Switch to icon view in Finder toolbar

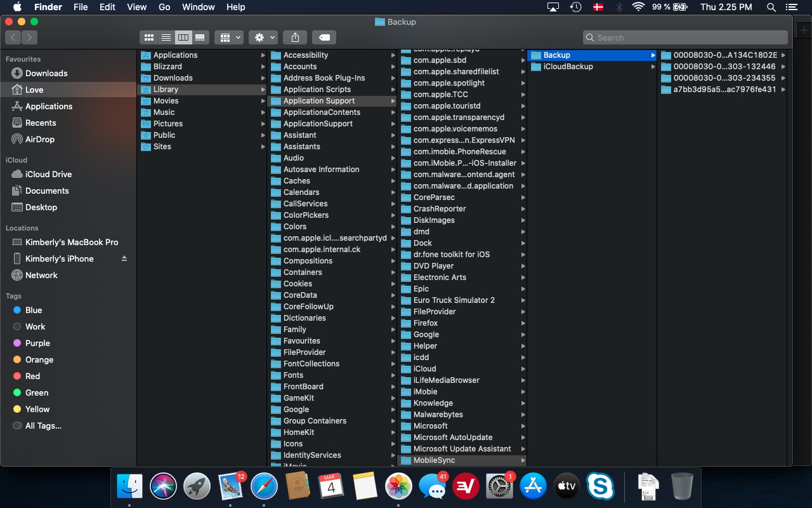pos(148,37)
